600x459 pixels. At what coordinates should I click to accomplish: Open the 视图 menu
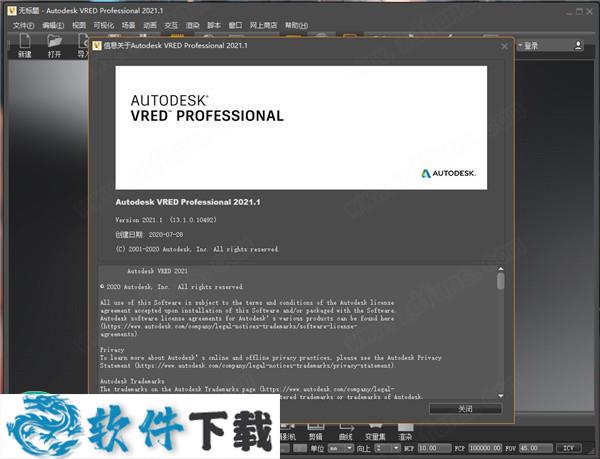click(79, 26)
